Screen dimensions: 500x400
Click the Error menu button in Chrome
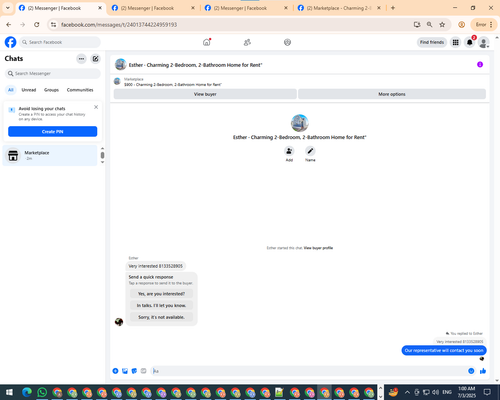pyautogui.click(x=484, y=25)
